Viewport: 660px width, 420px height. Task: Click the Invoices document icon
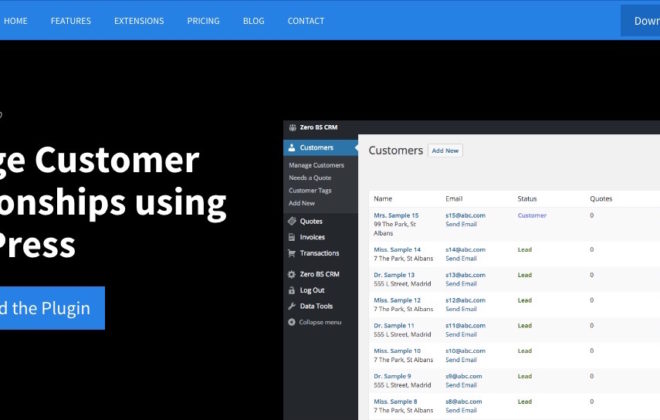coord(292,237)
